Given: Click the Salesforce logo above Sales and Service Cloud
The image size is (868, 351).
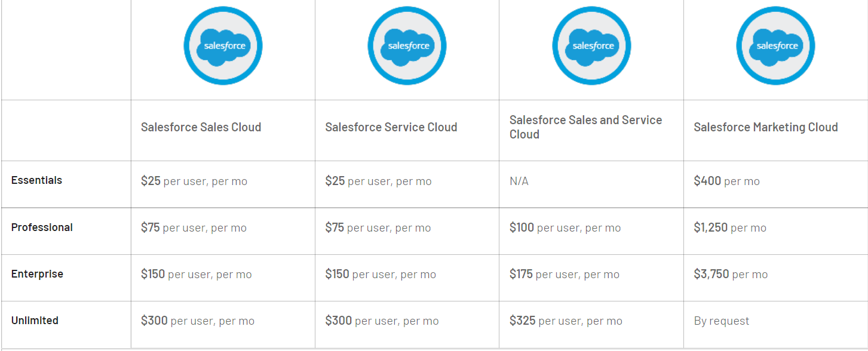Looking at the screenshot, I should click(x=591, y=46).
